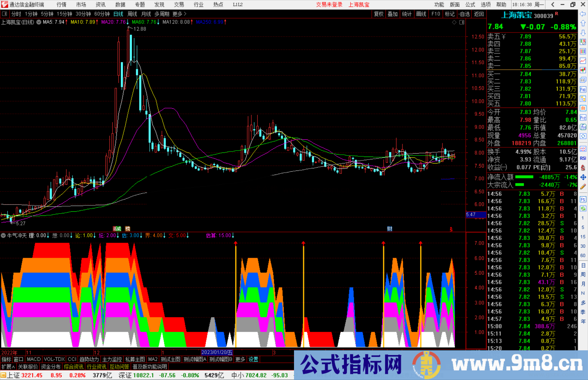Click the 复权 adjustment button

(379, 14)
